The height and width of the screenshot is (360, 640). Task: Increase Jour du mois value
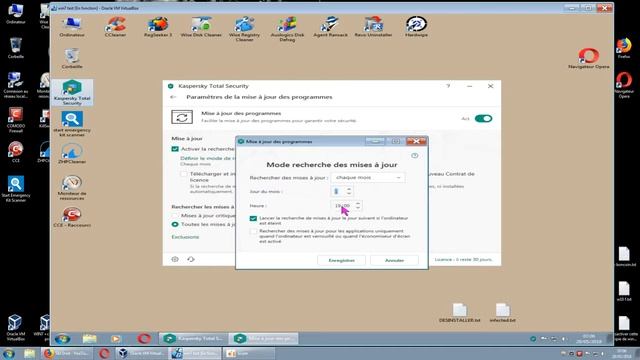coord(349,189)
